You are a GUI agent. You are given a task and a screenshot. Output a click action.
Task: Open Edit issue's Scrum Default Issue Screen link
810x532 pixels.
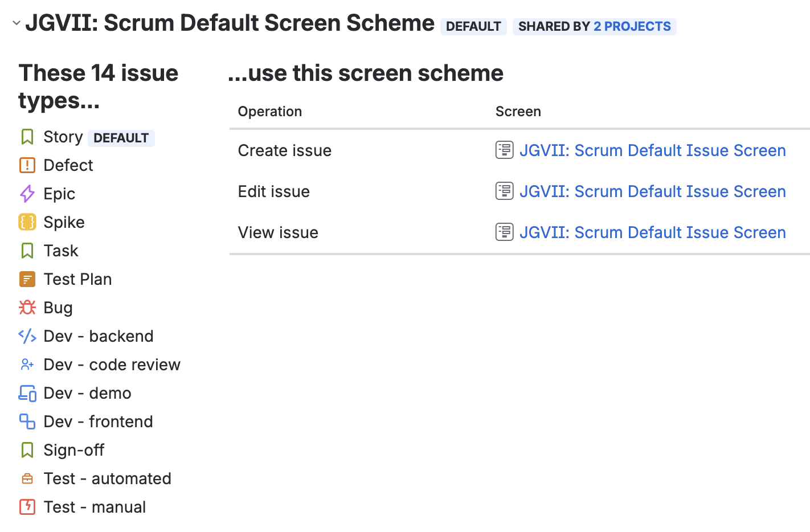coord(653,191)
